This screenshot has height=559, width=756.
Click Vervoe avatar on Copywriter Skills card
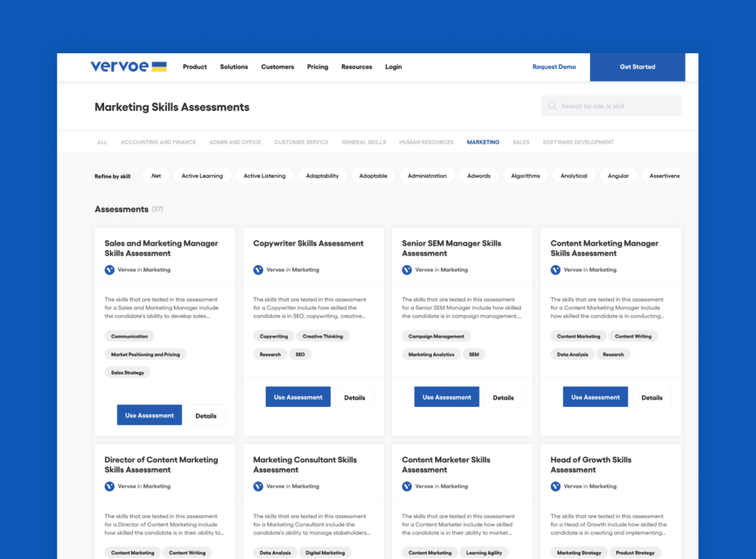pyautogui.click(x=258, y=270)
